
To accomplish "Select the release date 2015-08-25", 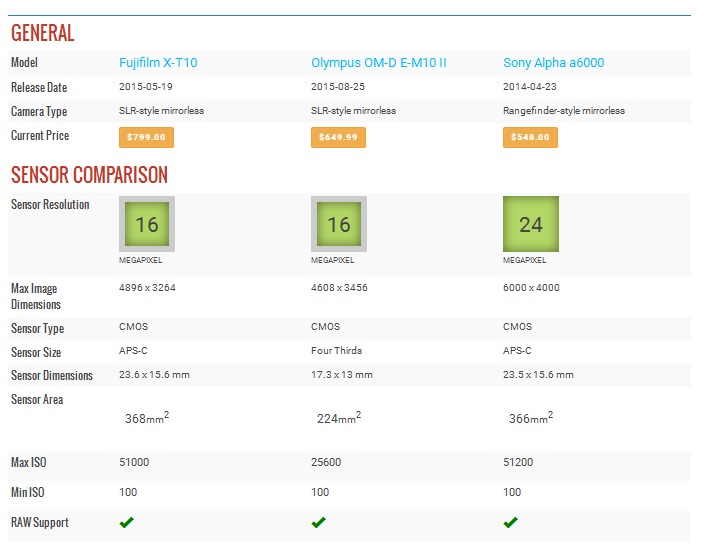I will pos(338,87).
